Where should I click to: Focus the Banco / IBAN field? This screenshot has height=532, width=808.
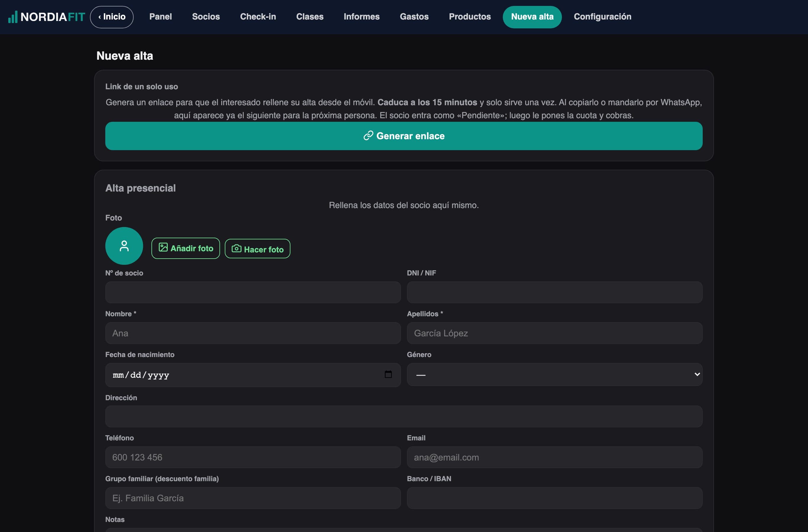(555, 498)
